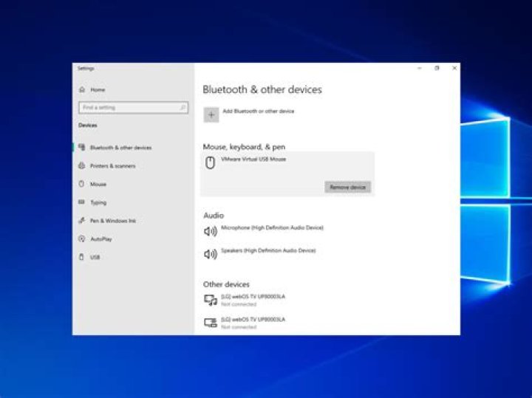Maximize the Settings window
The width and height of the screenshot is (532, 398).
(x=437, y=68)
